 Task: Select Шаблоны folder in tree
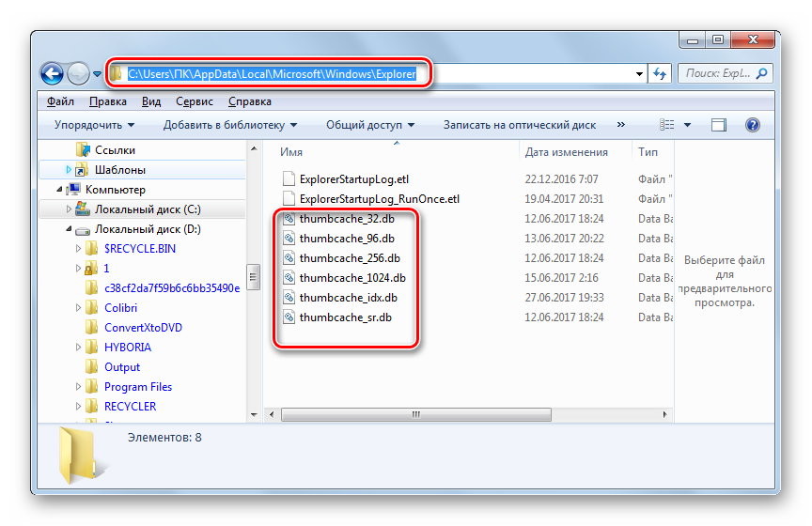(x=119, y=170)
